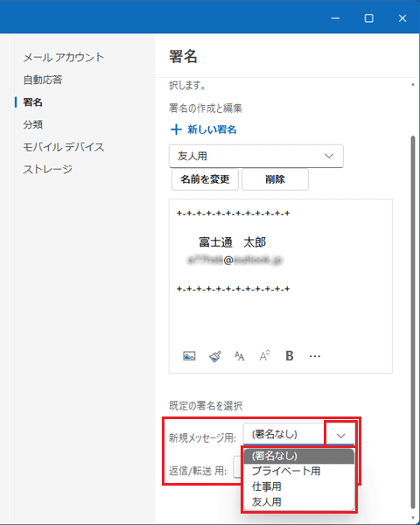
Task: Click the grow font A icon
Action: pos(264,355)
